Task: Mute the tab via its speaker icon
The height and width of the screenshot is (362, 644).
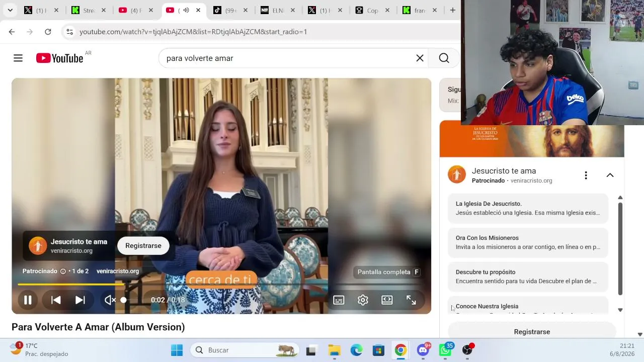Action: click(x=186, y=10)
